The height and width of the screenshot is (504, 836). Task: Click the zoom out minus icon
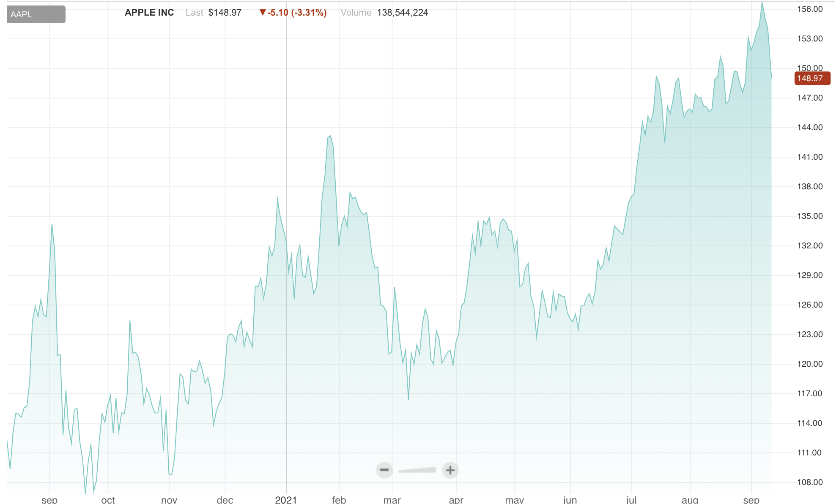click(384, 470)
